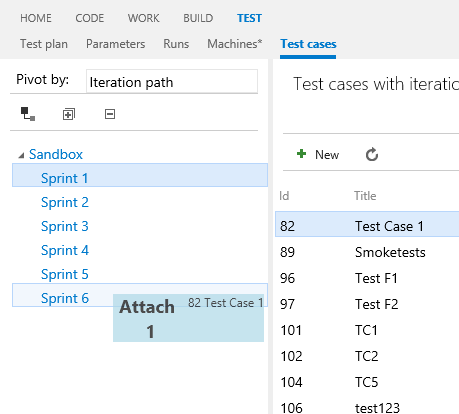Open the CODE hub
The width and height of the screenshot is (459, 414).
(90, 18)
